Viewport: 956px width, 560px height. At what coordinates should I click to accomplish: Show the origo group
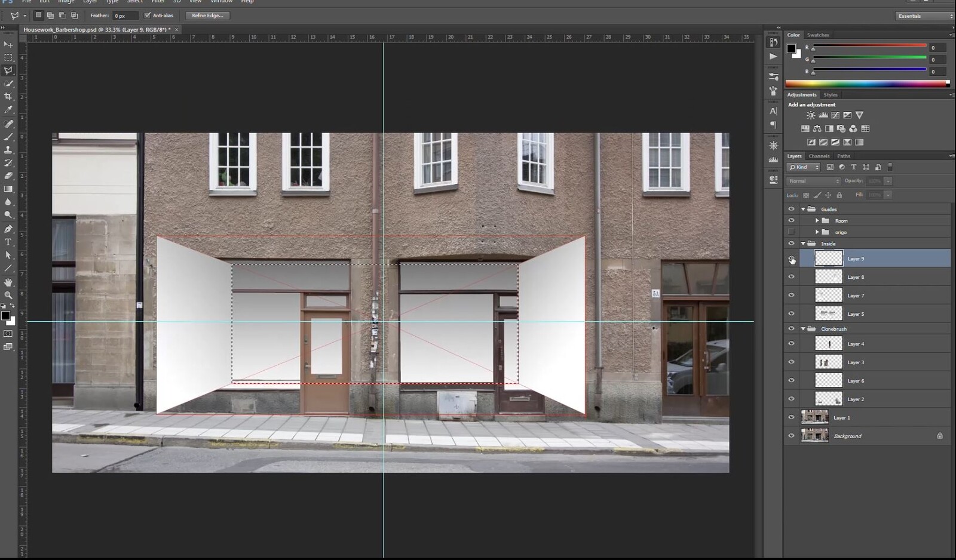click(x=791, y=232)
